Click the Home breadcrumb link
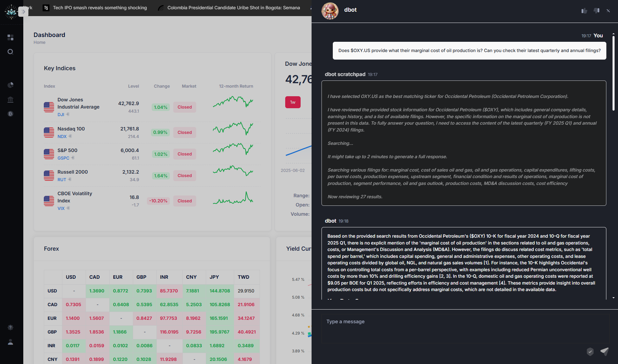The image size is (618, 364). pyautogui.click(x=39, y=42)
